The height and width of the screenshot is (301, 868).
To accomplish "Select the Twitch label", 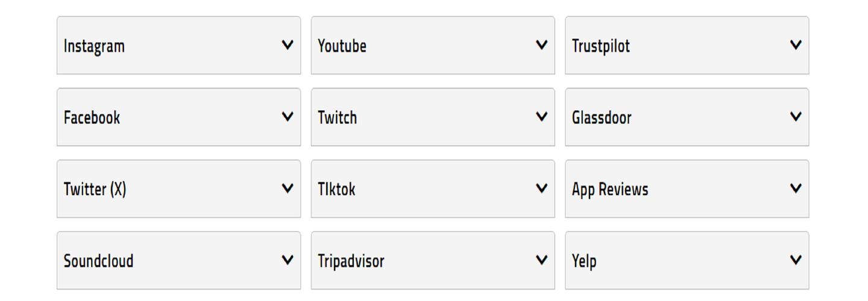I will 337,118.
